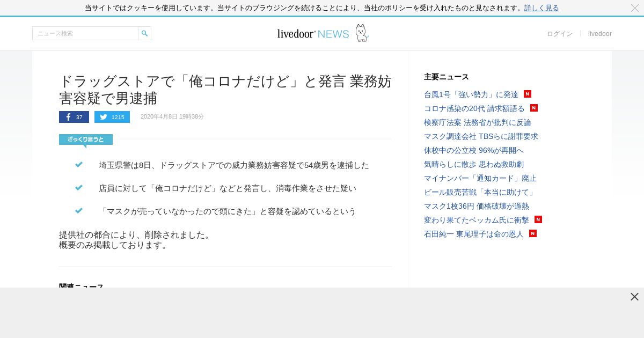Open マスク調達会社 TBSらに謝罪要求 link
Screen dimensions: 644x338
pos(481,136)
